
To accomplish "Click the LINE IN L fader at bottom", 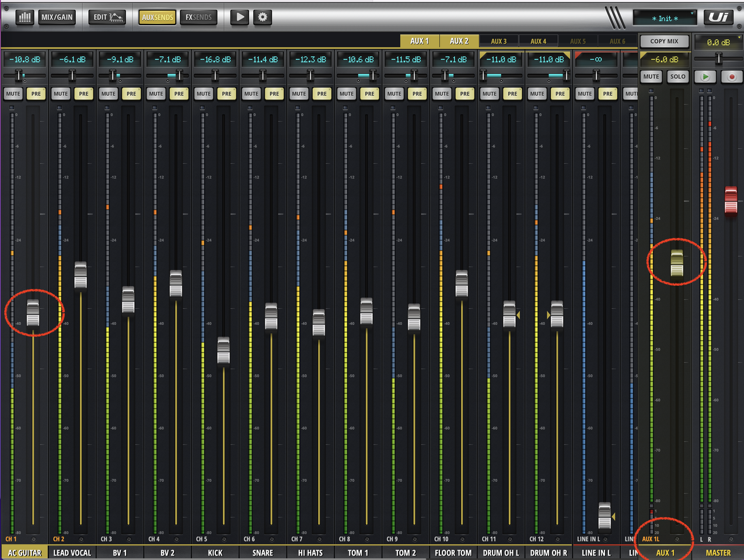I will [x=605, y=516].
